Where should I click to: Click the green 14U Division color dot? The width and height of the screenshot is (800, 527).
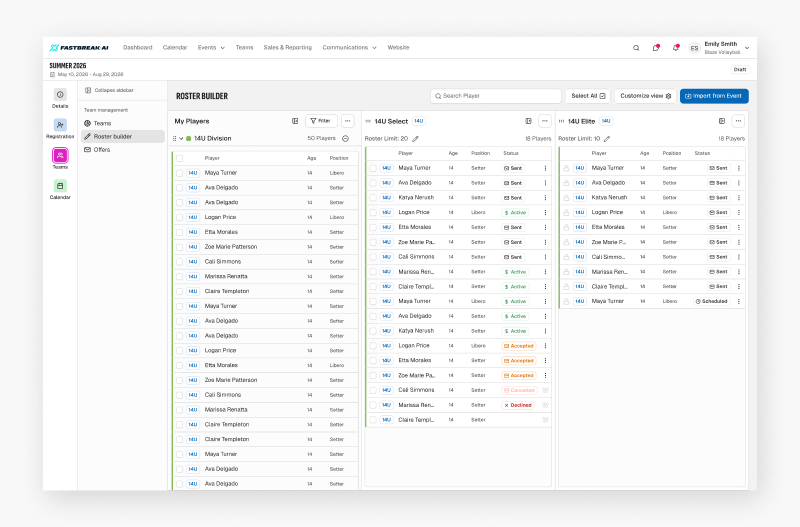point(189,139)
